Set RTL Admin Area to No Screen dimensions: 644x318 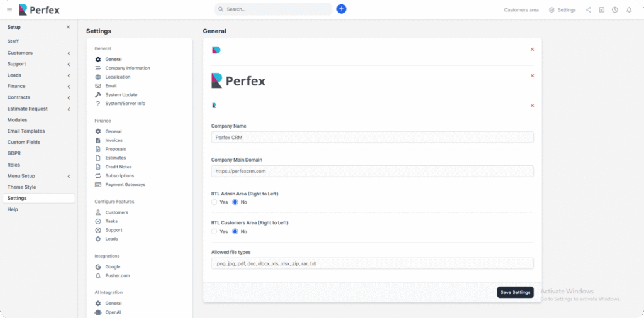tap(235, 202)
